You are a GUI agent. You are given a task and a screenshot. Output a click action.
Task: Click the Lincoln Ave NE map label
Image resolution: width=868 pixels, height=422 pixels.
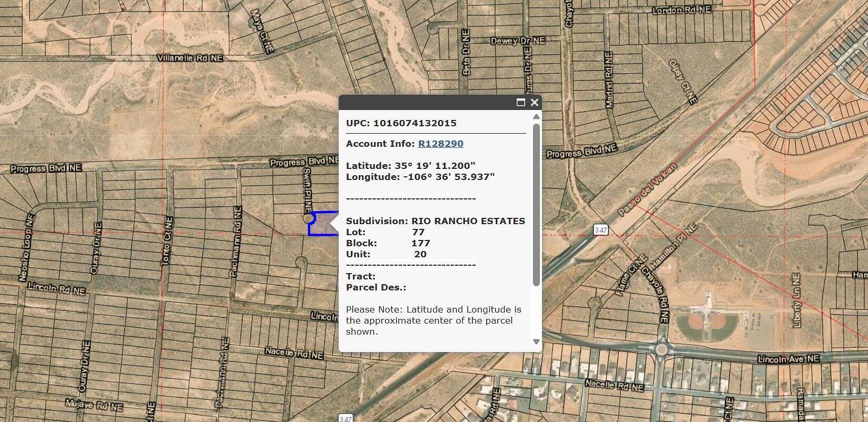pos(788,359)
